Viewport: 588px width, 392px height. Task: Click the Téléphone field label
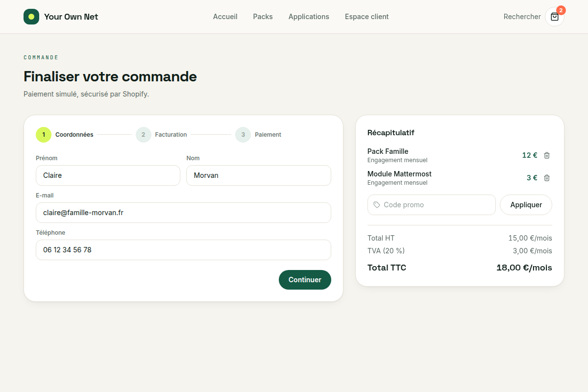click(50, 233)
